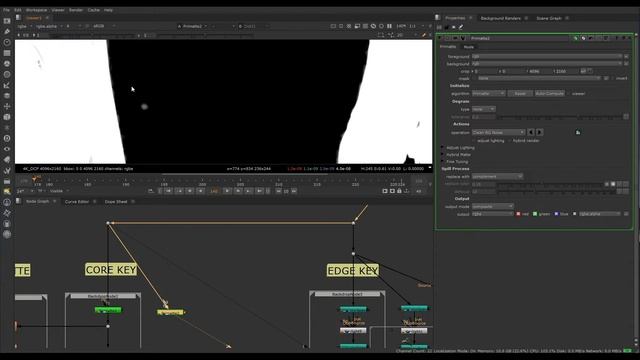
Task: Open the Views nodes eye icon
Action: (x=7, y=149)
